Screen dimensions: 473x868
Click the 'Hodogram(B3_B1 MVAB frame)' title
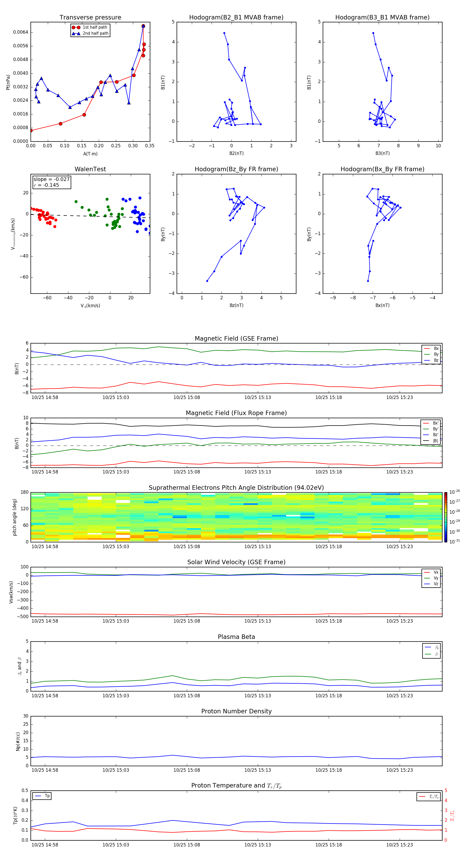[382, 18]
